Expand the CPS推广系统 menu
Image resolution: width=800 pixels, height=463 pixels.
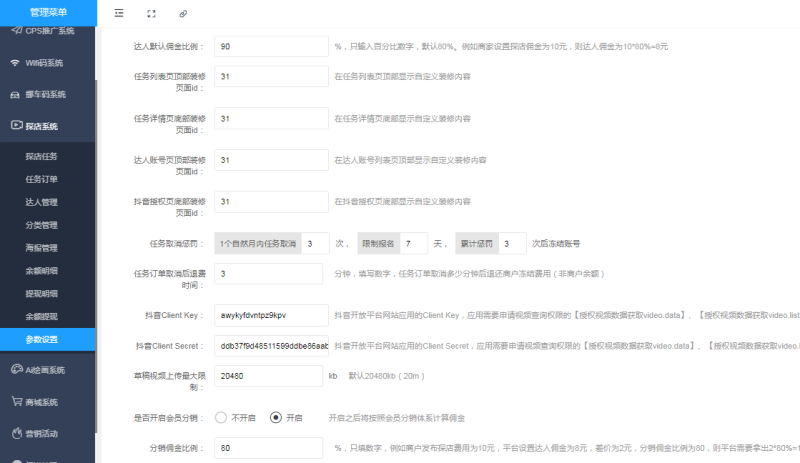[49, 30]
